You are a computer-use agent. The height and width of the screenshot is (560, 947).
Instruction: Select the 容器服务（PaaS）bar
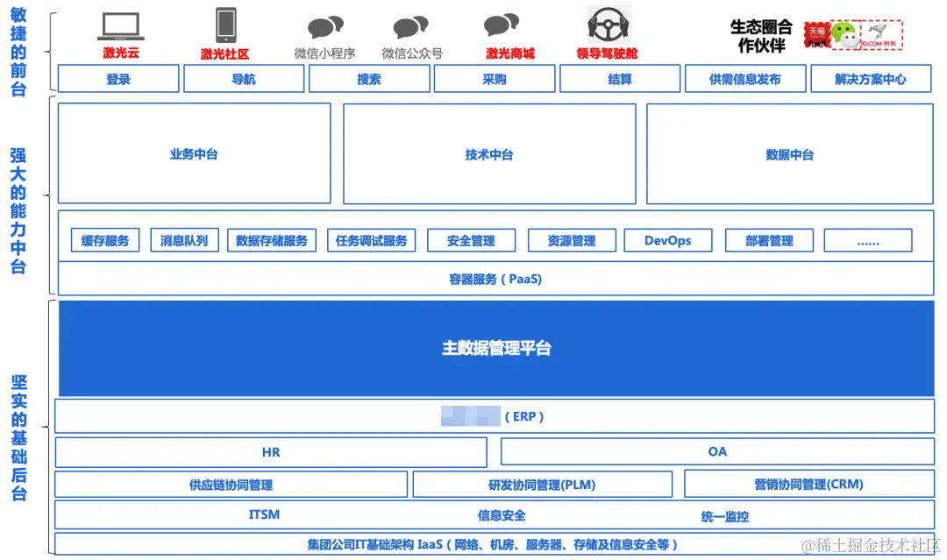tap(496, 279)
